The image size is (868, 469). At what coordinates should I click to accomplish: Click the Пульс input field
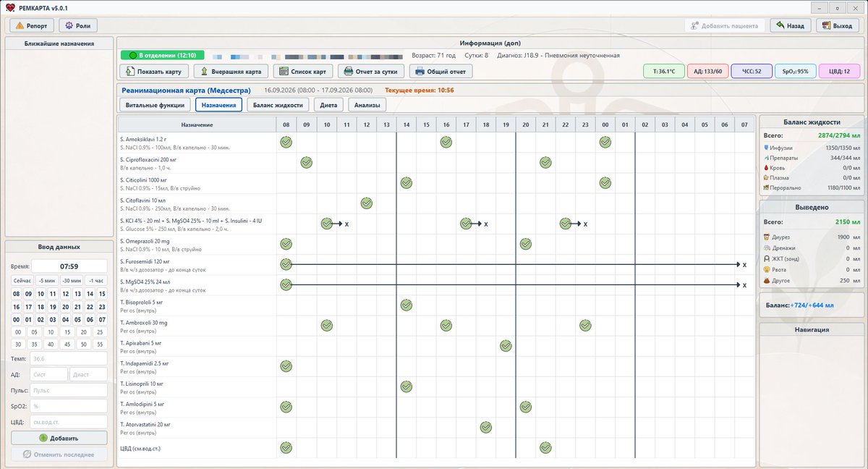[x=68, y=390]
